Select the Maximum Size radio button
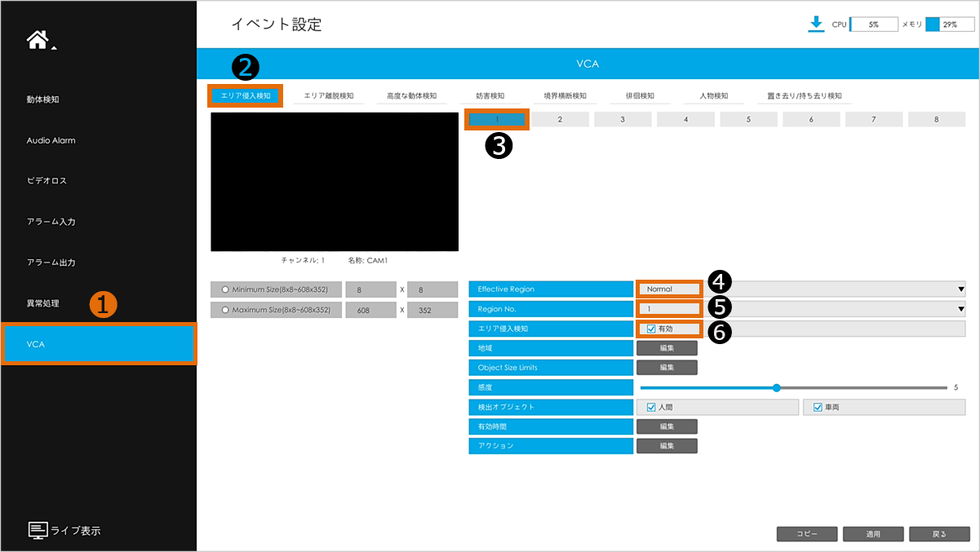Screen dimensions: 980x552 click(x=225, y=310)
